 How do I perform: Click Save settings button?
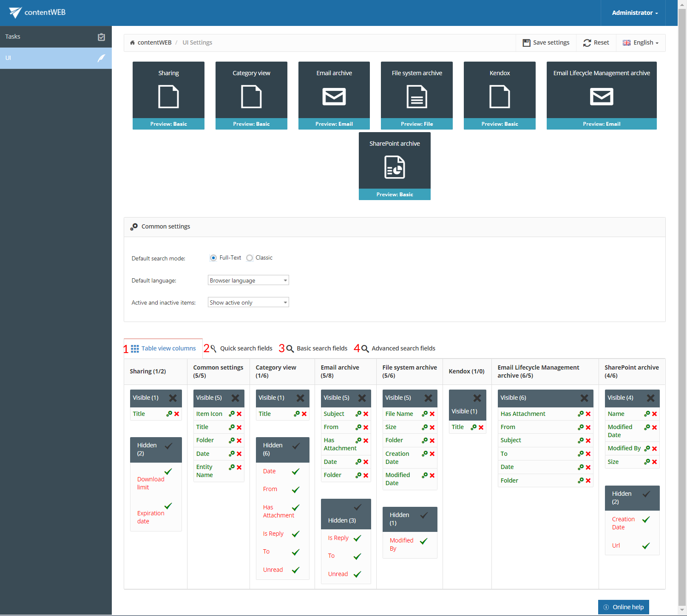click(x=546, y=43)
